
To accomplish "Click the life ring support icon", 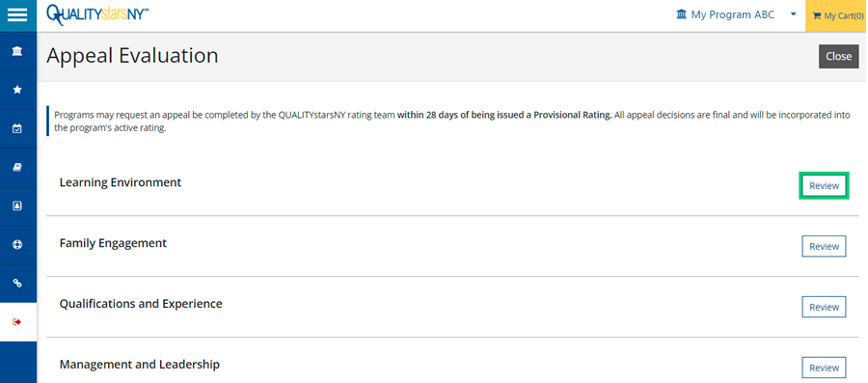I will coord(17,245).
